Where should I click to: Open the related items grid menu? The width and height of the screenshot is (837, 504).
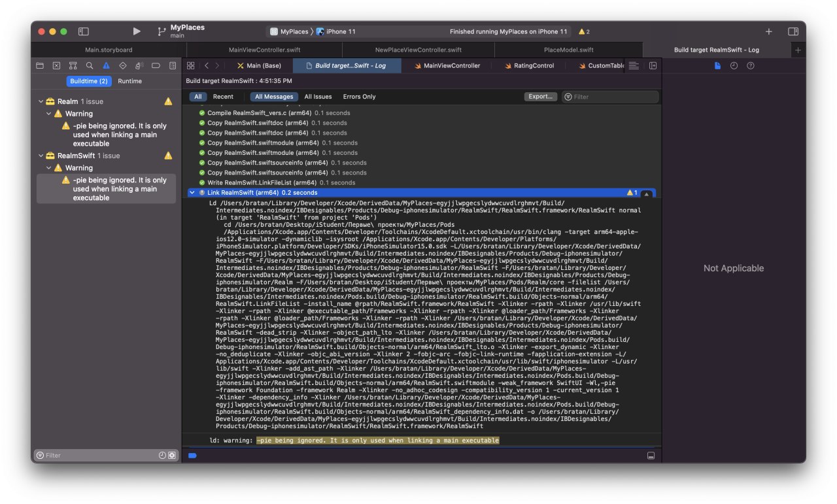(x=191, y=65)
